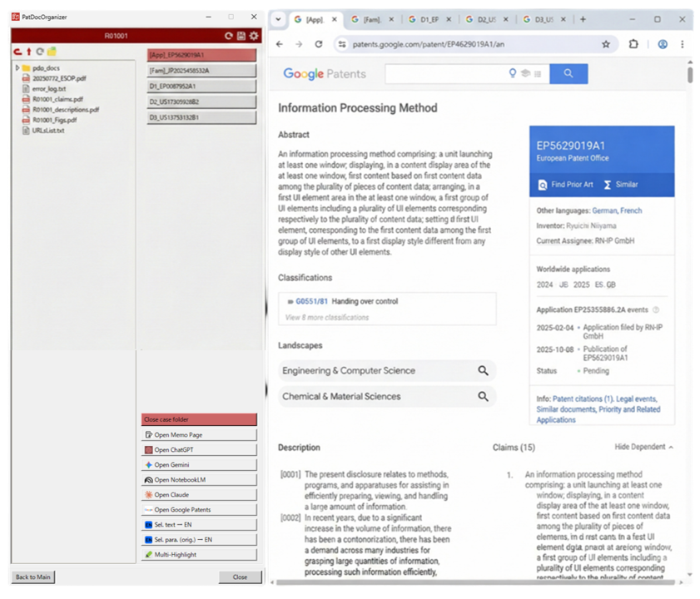This screenshot has width=700, height=599.
Task: Open settings gear in PatDocOrganizer header
Action: (x=254, y=36)
